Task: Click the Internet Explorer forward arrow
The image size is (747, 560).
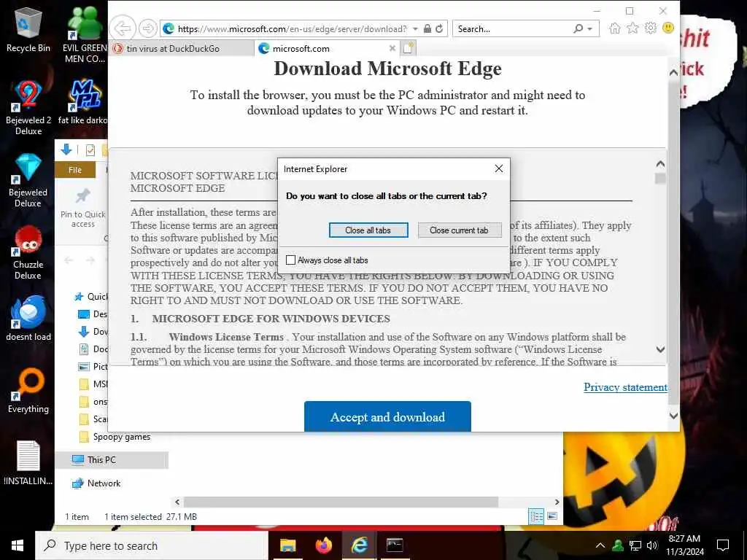Action: 147,28
